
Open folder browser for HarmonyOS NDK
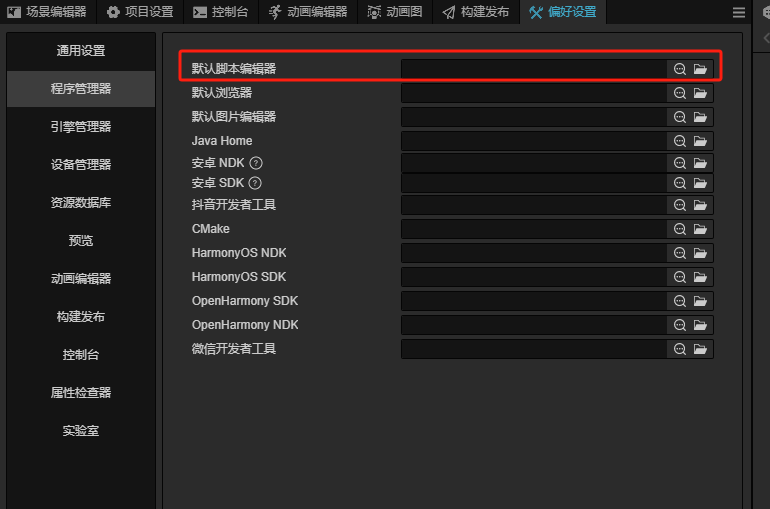coord(700,253)
